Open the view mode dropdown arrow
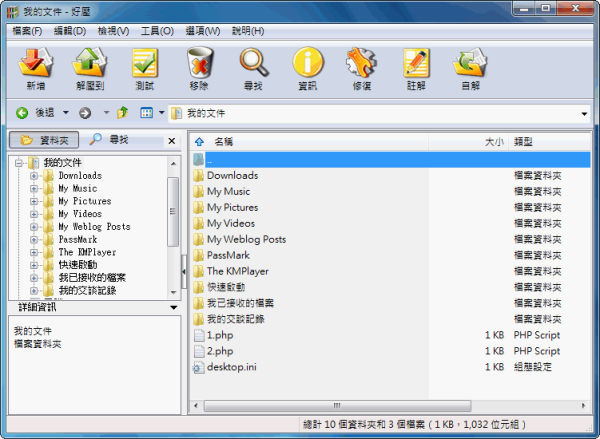 (161, 113)
